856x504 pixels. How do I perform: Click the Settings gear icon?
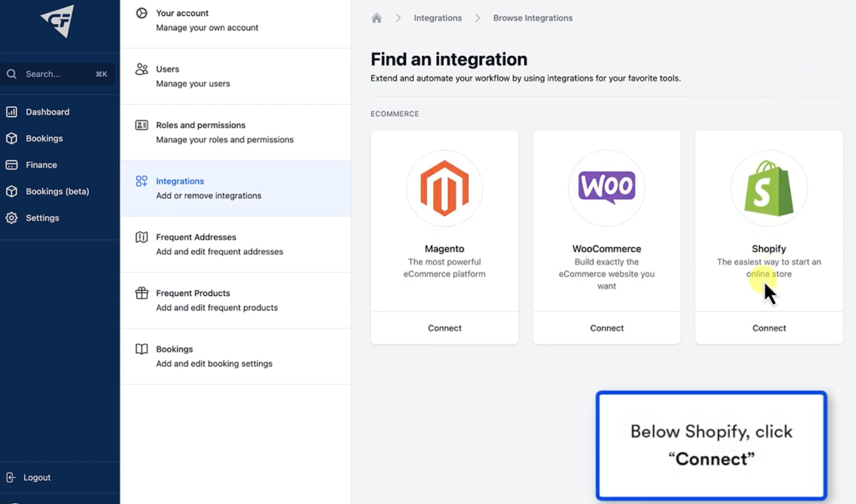tap(12, 218)
